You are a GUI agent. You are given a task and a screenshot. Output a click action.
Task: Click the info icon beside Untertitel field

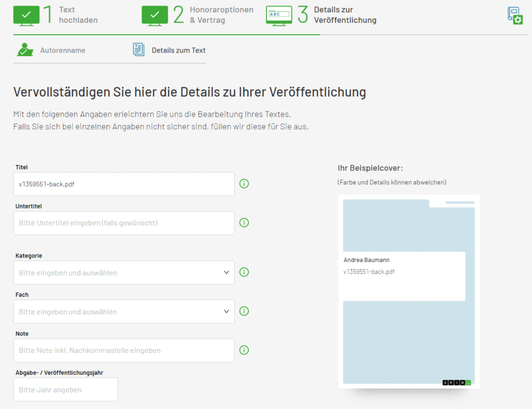[244, 223]
